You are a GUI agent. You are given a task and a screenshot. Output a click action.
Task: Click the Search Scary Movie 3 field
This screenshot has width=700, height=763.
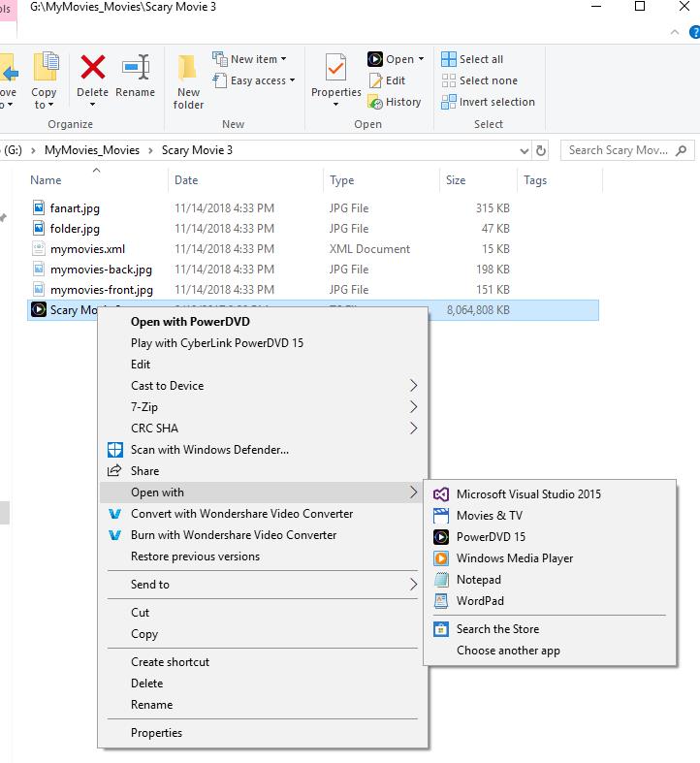pyautogui.click(x=627, y=150)
